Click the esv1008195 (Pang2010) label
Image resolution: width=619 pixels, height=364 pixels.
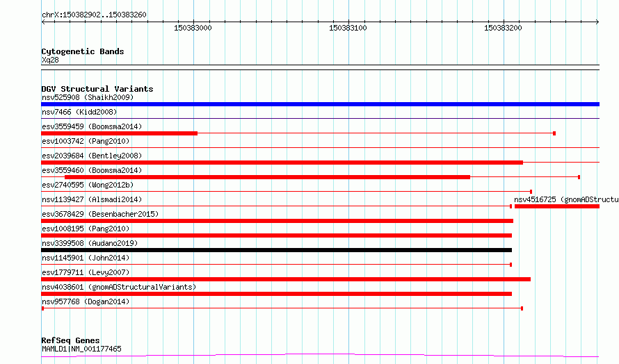86,229
